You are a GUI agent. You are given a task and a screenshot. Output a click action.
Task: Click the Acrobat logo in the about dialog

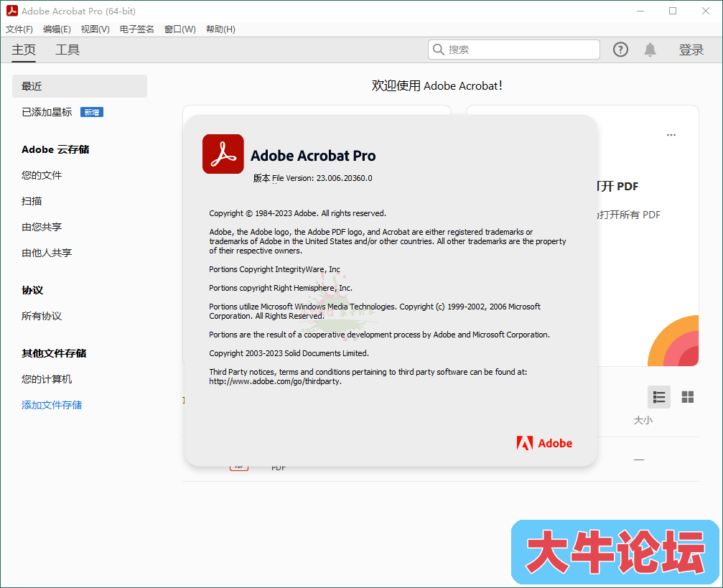[223, 154]
